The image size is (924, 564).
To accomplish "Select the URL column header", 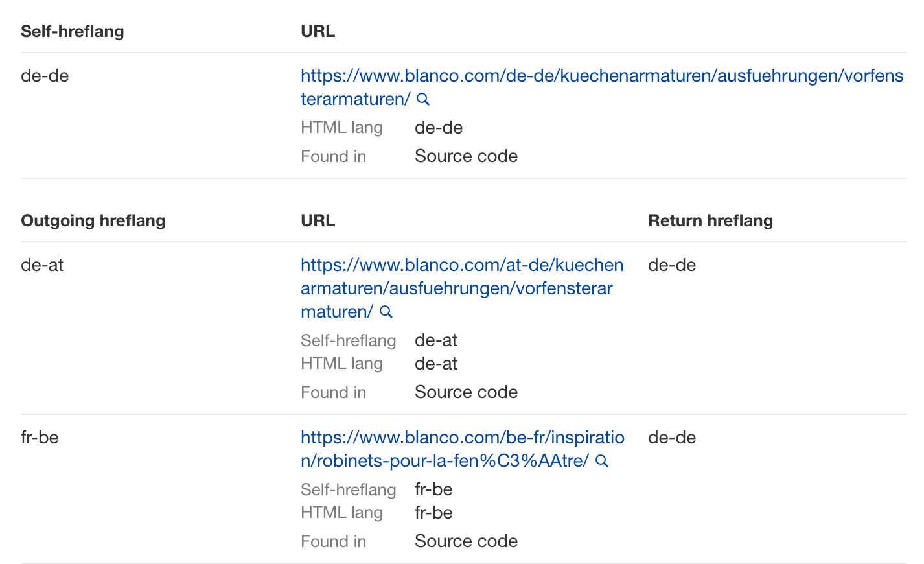I will [318, 31].
